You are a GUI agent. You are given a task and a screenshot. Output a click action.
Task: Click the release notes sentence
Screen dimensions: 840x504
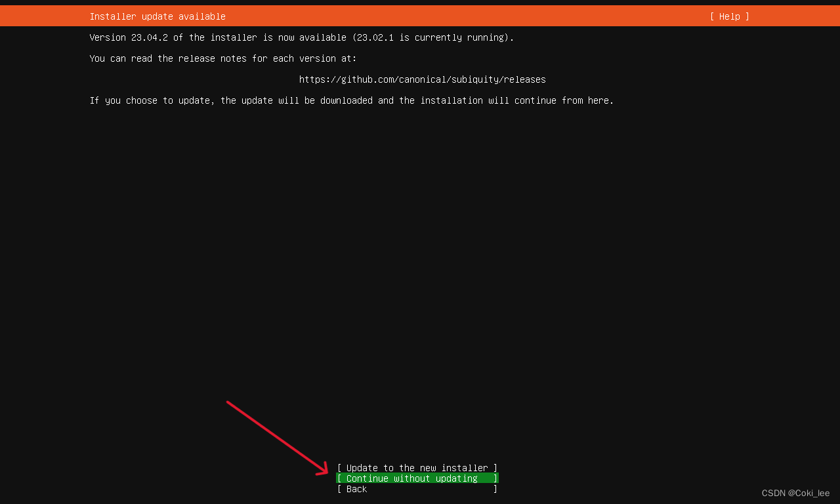(222, 58)
